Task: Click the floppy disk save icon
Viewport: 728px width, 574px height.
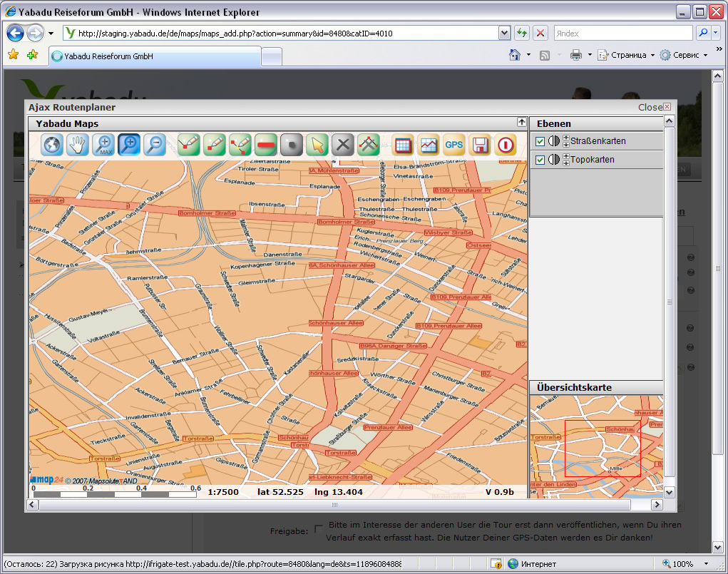Action: tap(480, 145)
